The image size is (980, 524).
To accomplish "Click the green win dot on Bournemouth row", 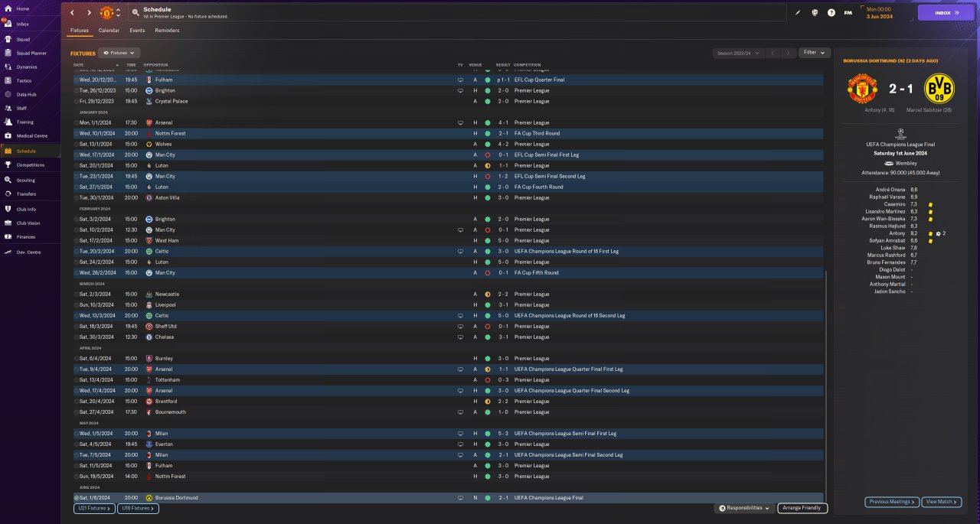I will coord(487,412).
